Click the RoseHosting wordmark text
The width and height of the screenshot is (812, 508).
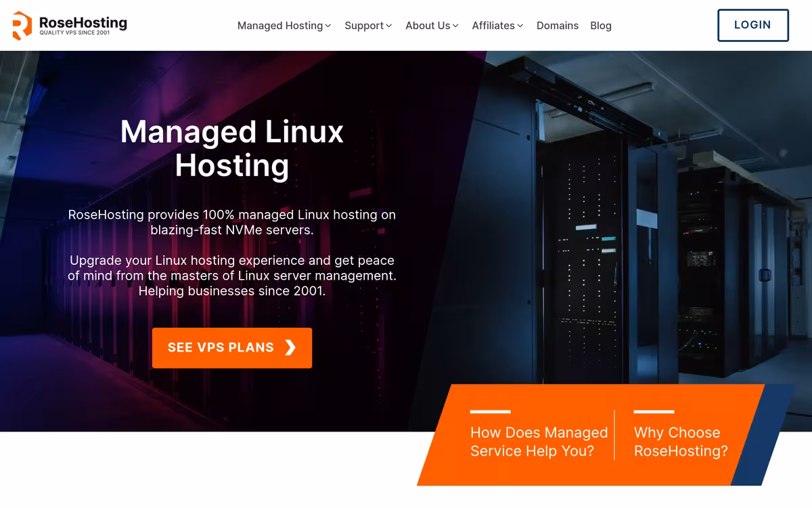83,22
